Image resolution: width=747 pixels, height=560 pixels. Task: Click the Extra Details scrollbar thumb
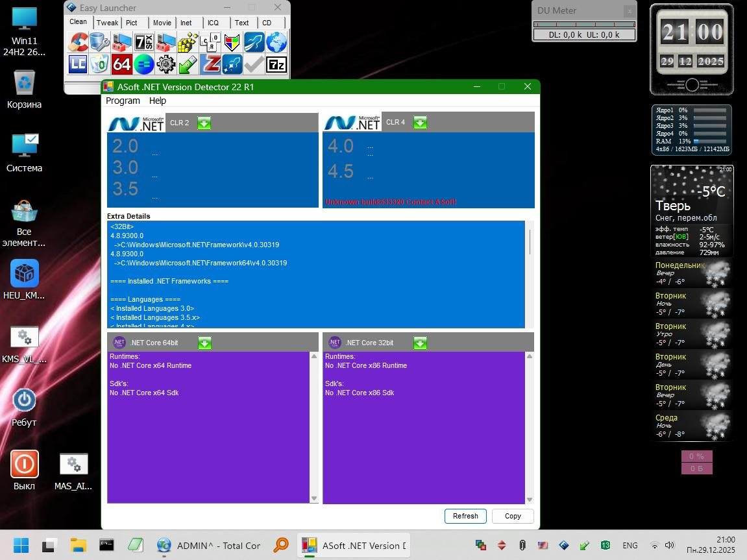point(530,242)
